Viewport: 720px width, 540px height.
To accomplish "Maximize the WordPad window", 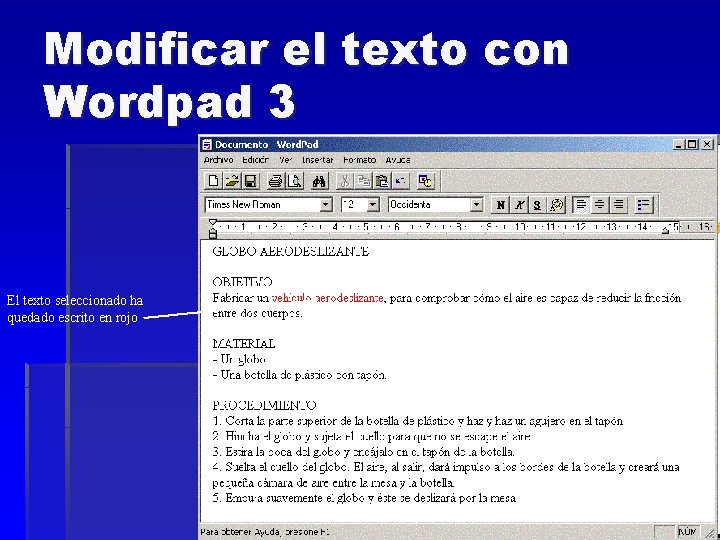I will [x=692, y=145].
